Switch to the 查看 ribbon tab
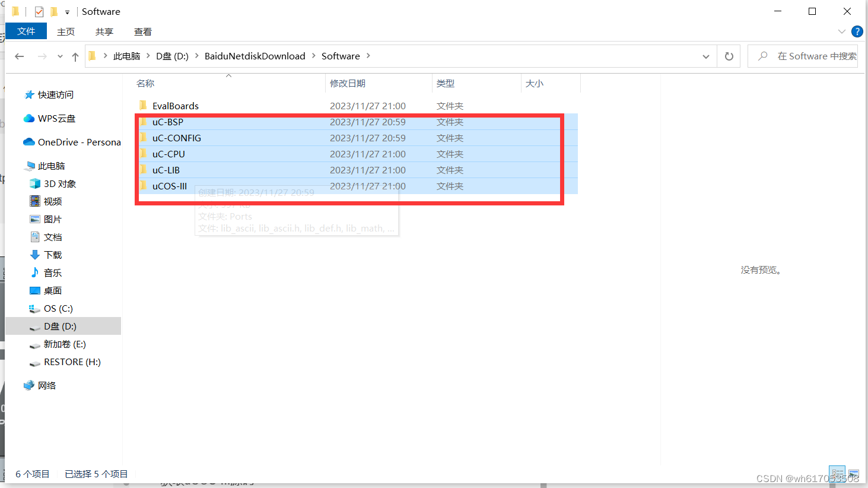Image resolution: width=868 pixels, height=488 pixels. coord(143,31)
